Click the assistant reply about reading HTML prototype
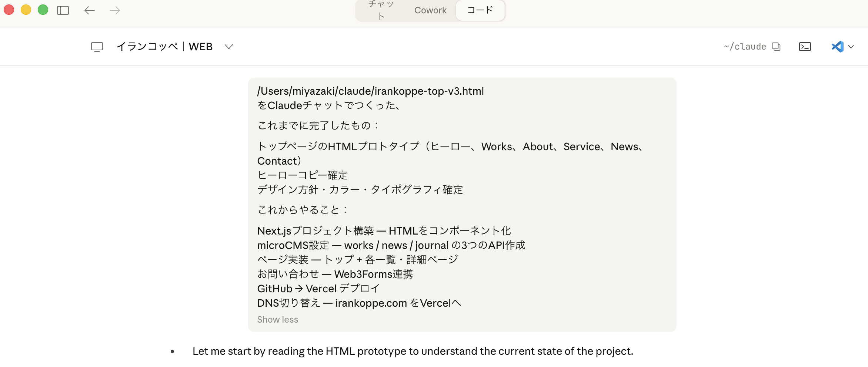This screenshot has height=367, width=868. [x=413, y=351]
